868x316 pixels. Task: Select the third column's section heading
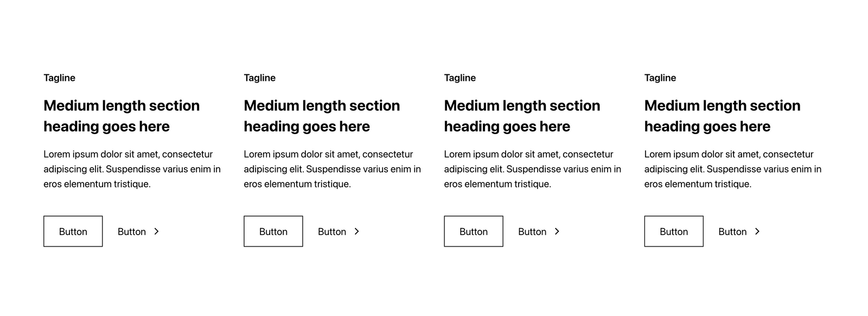(522, 116)
